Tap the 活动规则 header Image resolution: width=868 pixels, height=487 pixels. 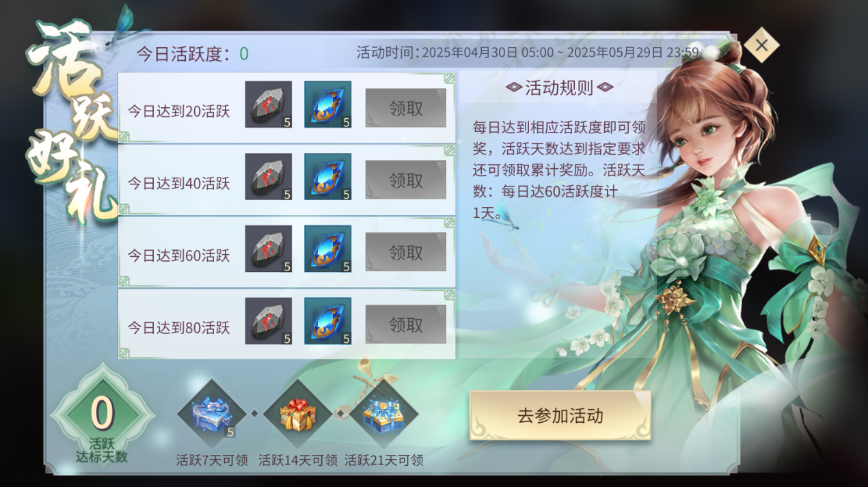tap(559, 87)
